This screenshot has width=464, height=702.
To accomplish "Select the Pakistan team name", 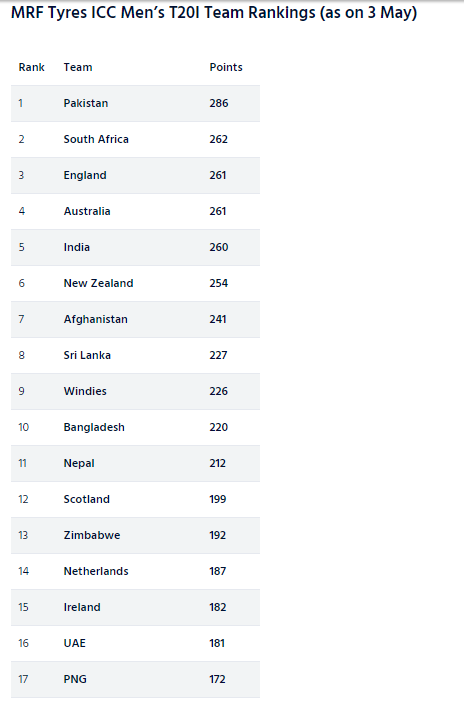I will (86, 103).
